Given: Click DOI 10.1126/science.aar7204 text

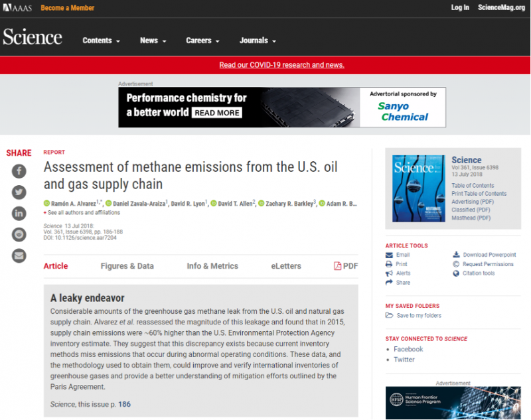Looking at the screenshot, I should click(x=80, y=238).
